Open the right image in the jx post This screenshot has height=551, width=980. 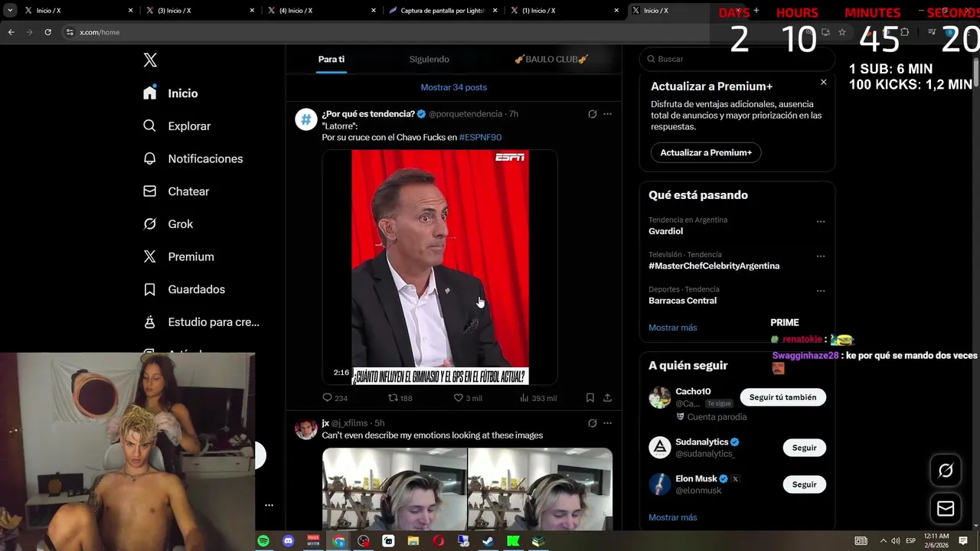(541, 490)
